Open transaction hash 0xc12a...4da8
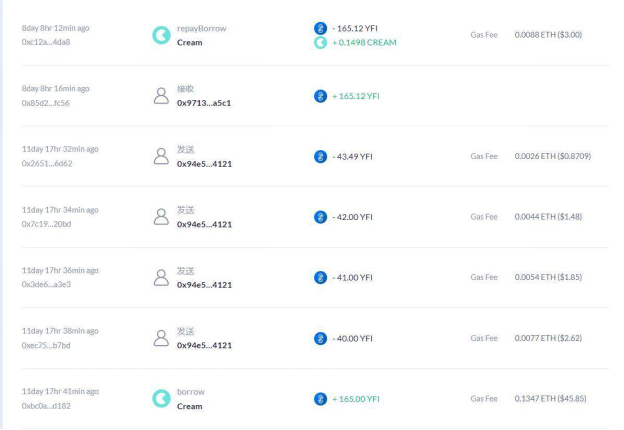Viewport: 624px width, 430px height. pyautogui.click(x=46, y=42)
